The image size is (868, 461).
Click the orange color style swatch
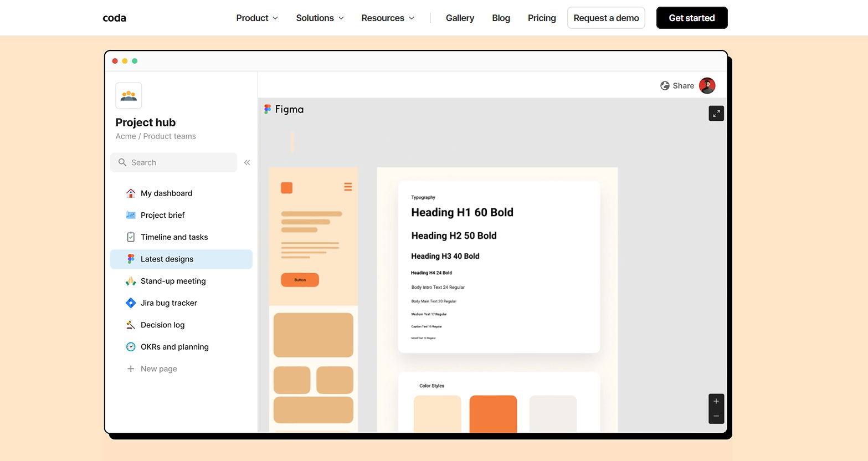[x=493, y=414]
